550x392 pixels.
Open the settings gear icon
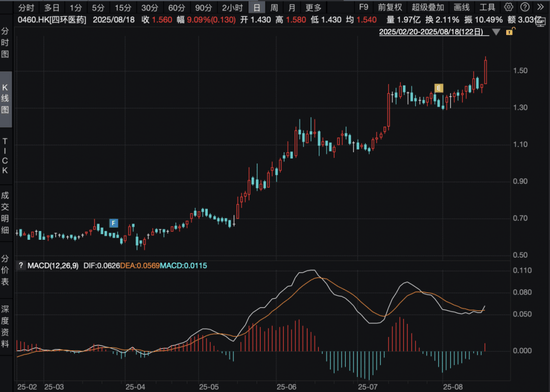point(508,7)
